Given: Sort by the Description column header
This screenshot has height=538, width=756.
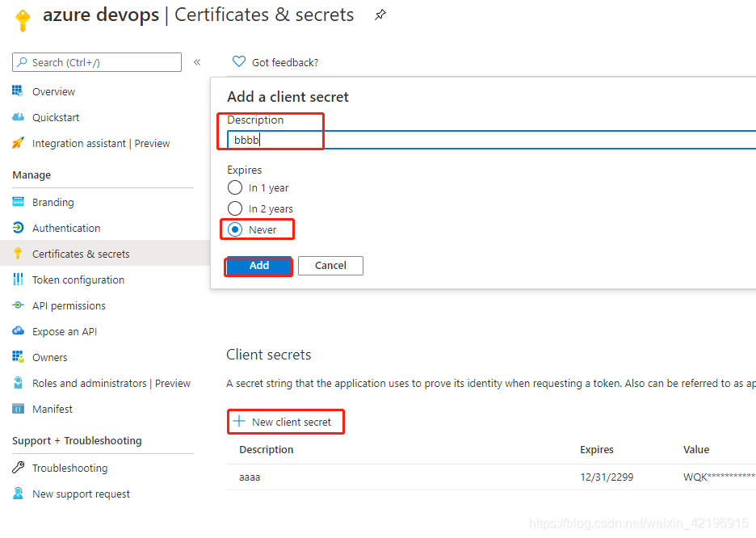Looking at the screenshot, I should click(x=267, y=450).
